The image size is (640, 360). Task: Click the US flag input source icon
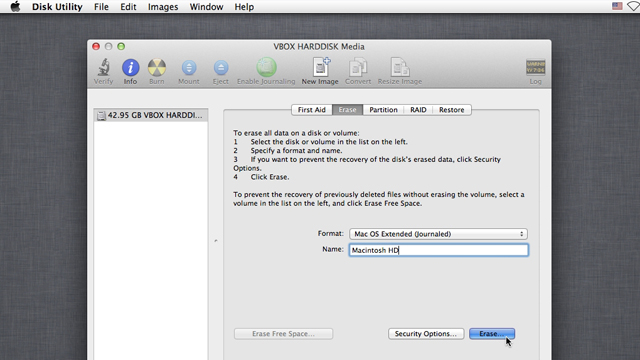tap(617, 6)
